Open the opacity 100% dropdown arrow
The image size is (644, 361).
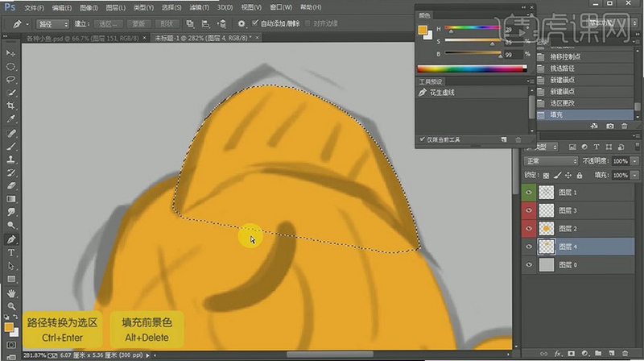click(x=635, y=161)
